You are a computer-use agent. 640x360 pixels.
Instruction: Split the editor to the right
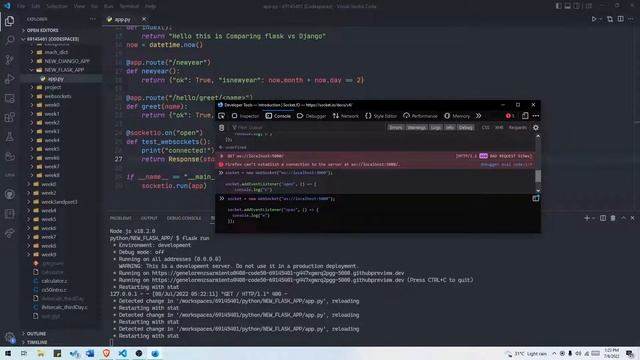click(620, 19)
